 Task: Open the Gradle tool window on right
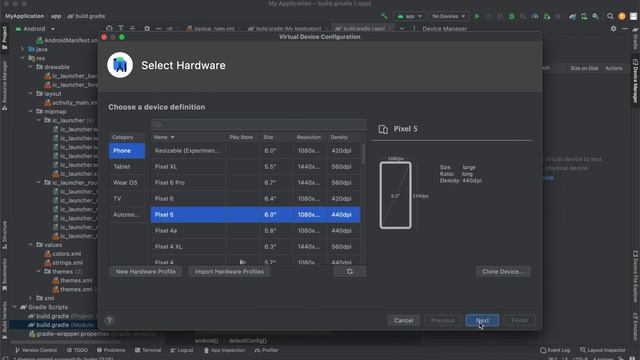pyautogui.click(x=636, y=39)
